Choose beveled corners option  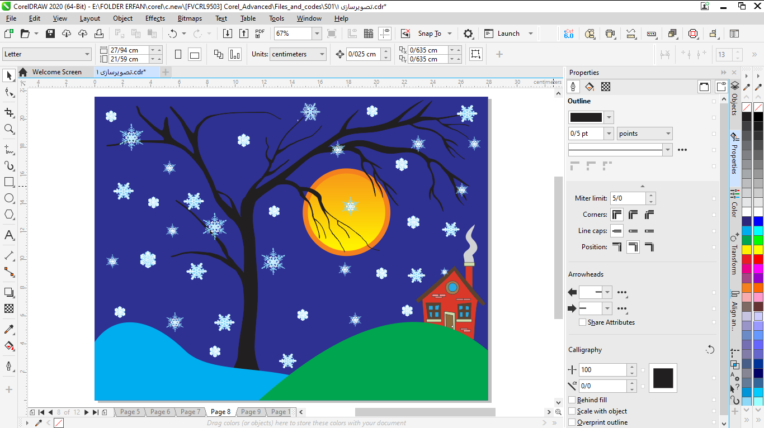pyautogui.click(x=649, y=214)
